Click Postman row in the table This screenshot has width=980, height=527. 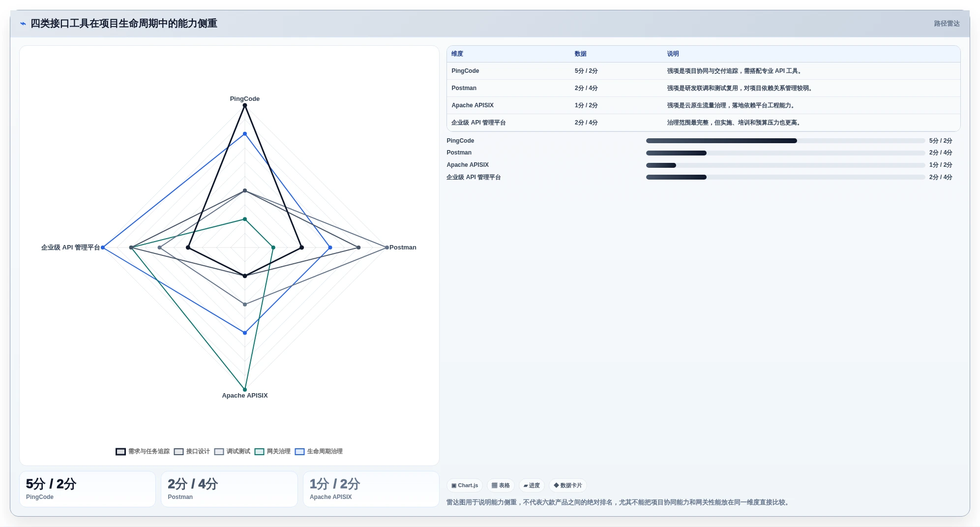[x=703, y=88]
